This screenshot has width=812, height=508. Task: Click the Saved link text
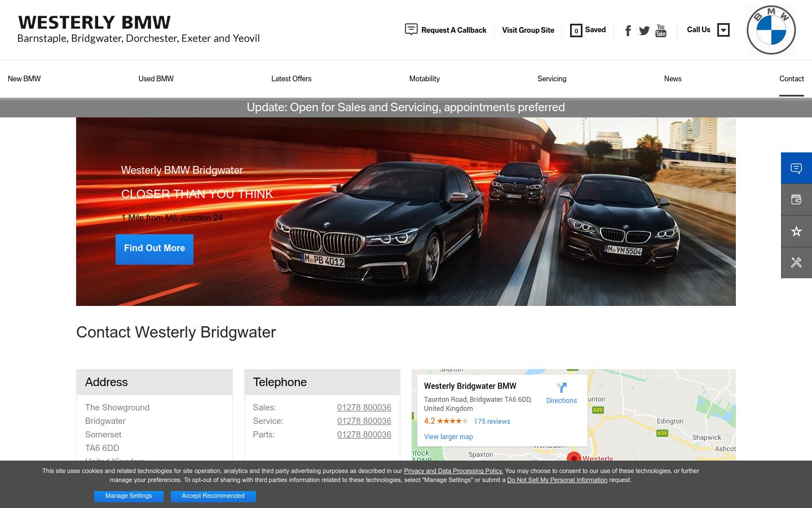pos(595,29)
